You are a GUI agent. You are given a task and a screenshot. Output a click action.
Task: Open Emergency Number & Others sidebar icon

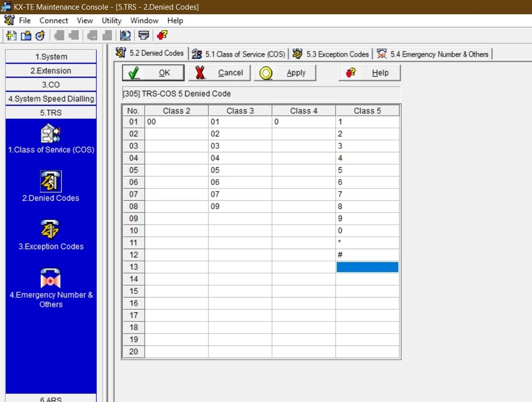pyautogui.click(x=51, y=278)
